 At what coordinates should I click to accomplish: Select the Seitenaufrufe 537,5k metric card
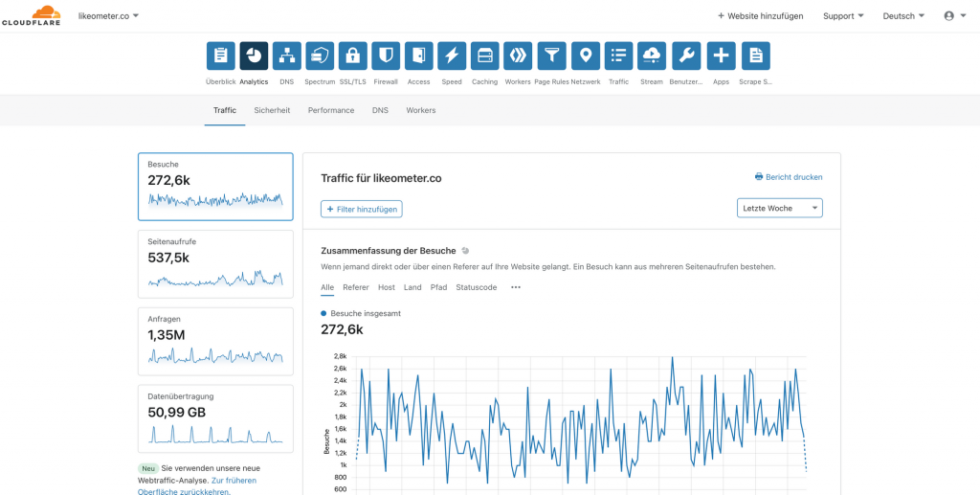[215, 264]
